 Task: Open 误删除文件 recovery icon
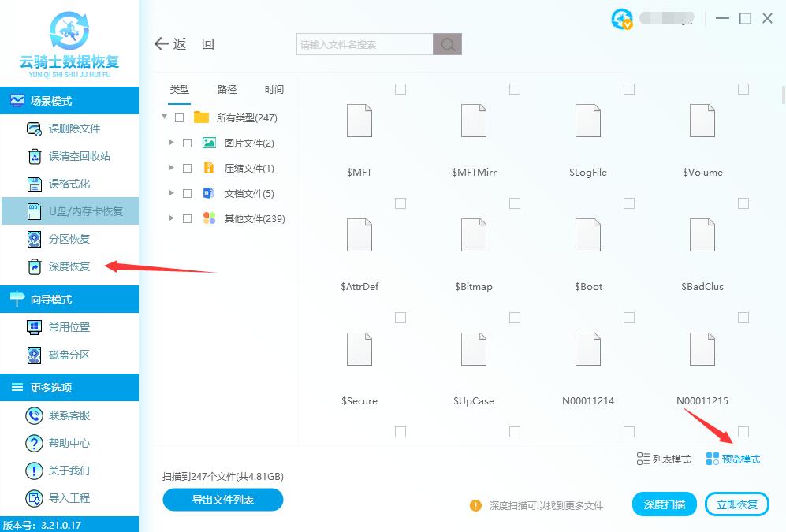point(34,128)
